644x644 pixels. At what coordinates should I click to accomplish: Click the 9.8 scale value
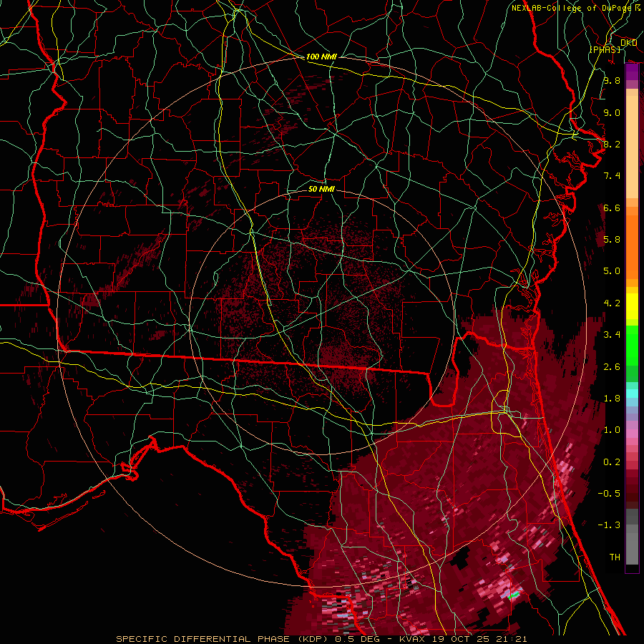click(x=612, y=81)
